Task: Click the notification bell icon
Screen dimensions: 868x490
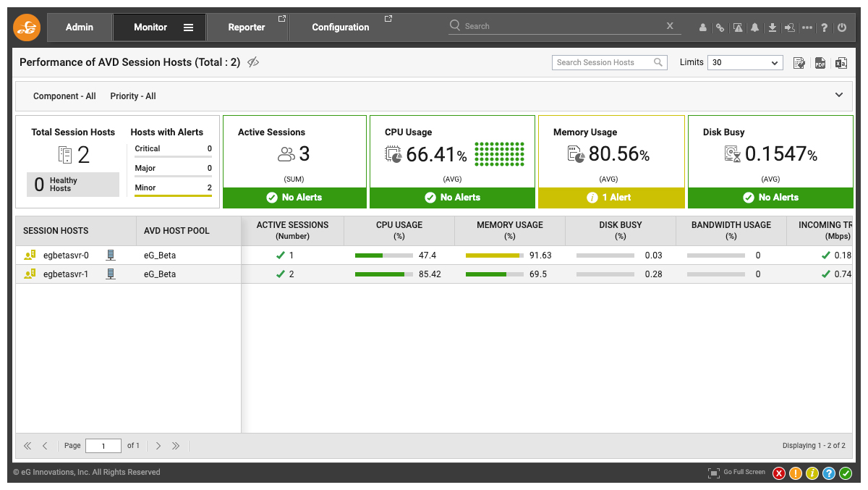Action: tap(755, 28)
